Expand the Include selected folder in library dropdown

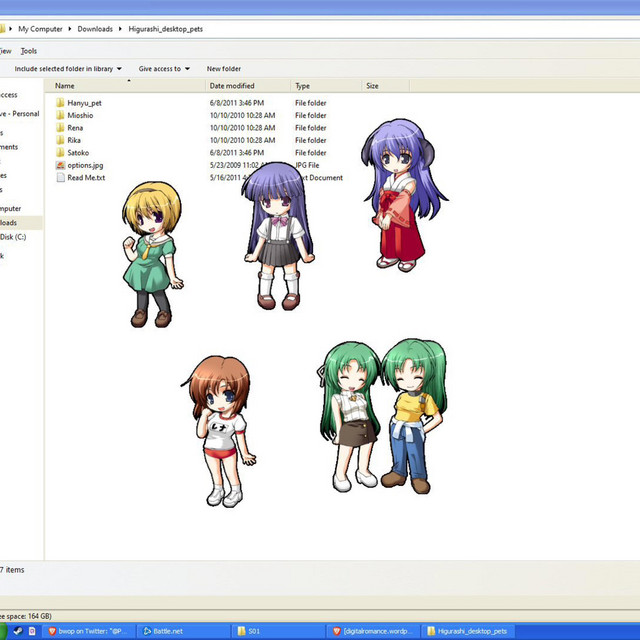click(x=119, y=69)
